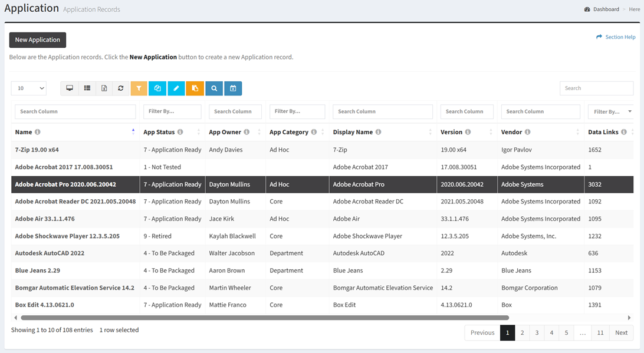The image size is (644, 353).
Task: Open the App Category Filter By dropdown
Action: (x=297, y=111)
